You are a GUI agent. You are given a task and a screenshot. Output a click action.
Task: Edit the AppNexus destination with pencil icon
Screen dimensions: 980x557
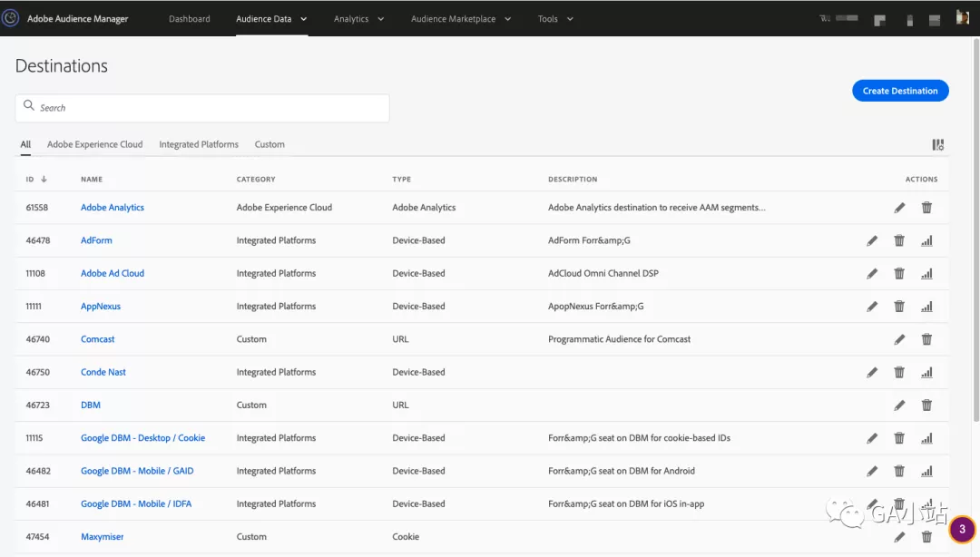point(872,307)
